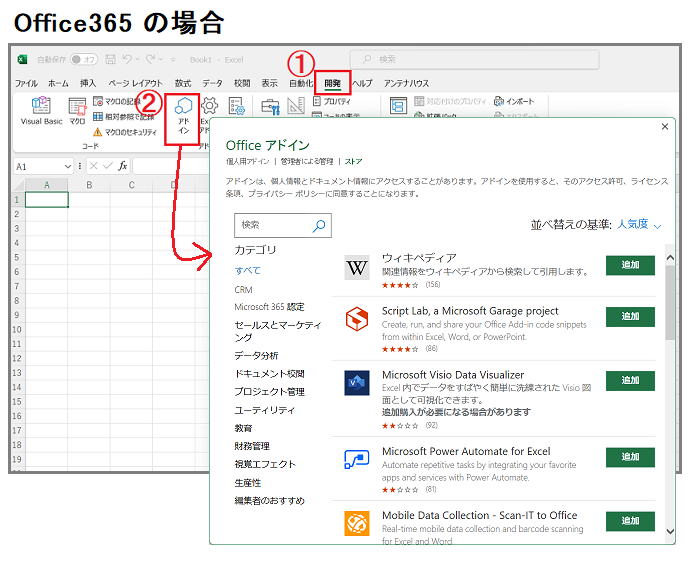691x566 pixels.
Task: Select the すべて category
Action: pyautogui.click(x=247, y=270)
